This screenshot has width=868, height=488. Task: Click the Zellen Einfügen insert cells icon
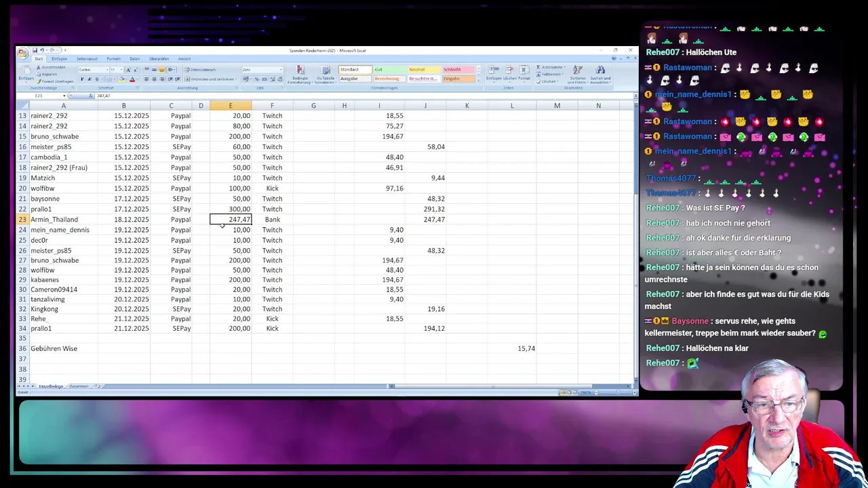click(x=494, y=70)
